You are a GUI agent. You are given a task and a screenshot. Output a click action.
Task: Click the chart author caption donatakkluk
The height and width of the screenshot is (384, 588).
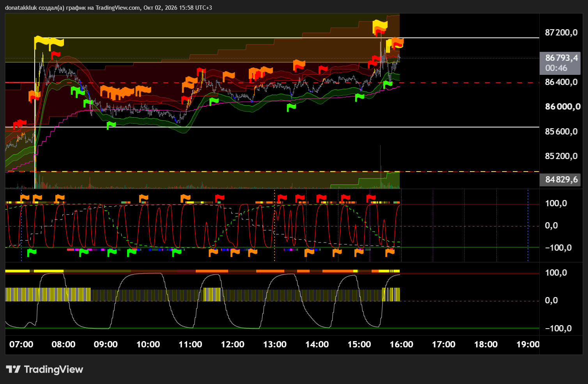(x=21, y=8)
